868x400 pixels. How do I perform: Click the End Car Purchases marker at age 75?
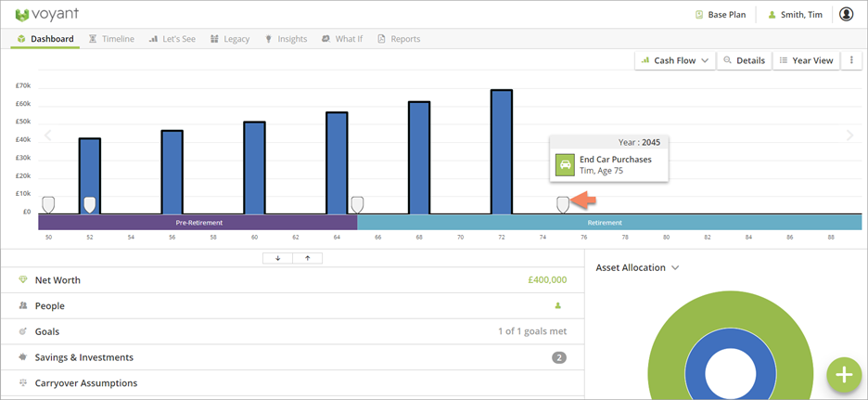tap(563, 204)
